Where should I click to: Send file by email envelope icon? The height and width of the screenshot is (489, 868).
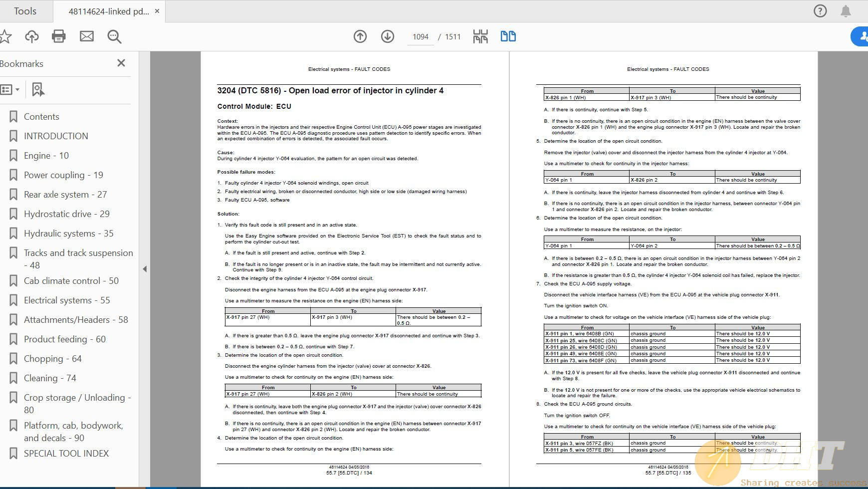pos(87,36)
